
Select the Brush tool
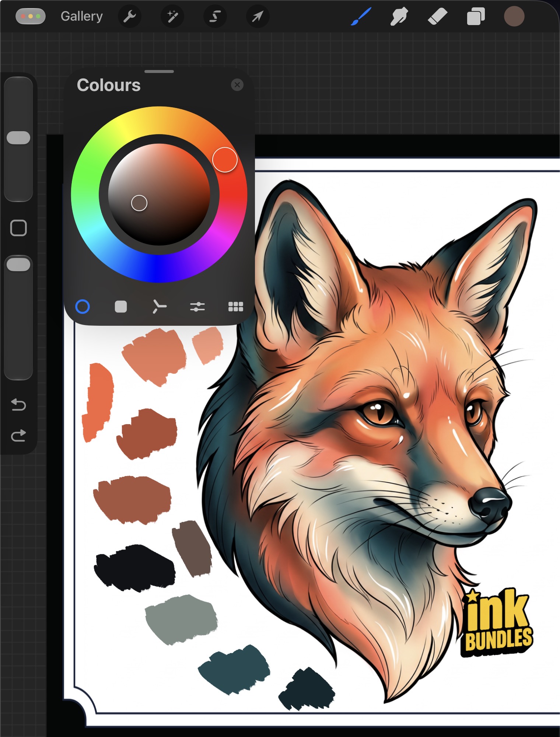361,16
